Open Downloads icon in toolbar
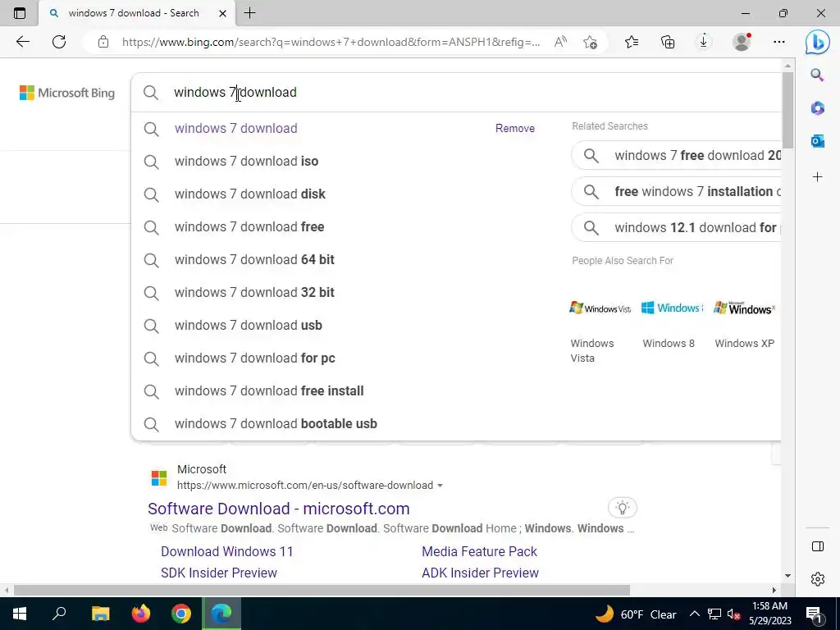The width and height of the screenshot is (840, 630). click(x=703, y=42)
